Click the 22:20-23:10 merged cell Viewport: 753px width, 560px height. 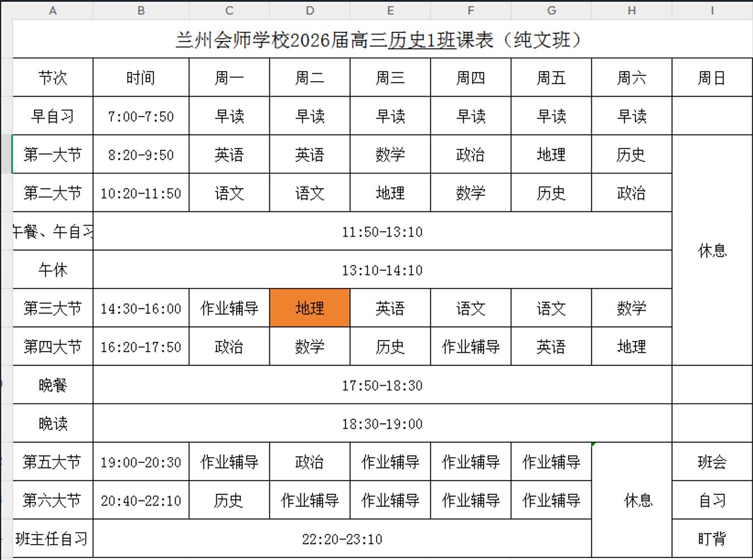(342, 539)
